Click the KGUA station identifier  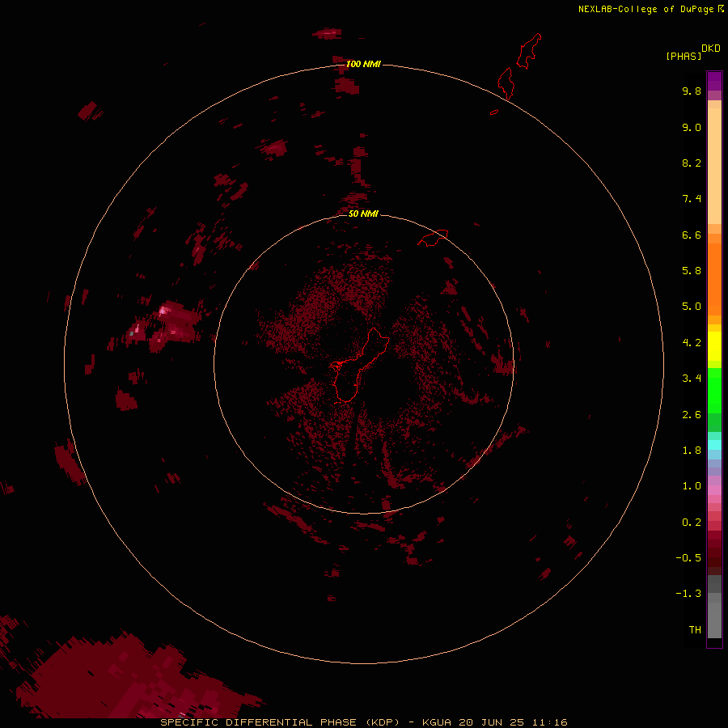[x=437, y=722]
